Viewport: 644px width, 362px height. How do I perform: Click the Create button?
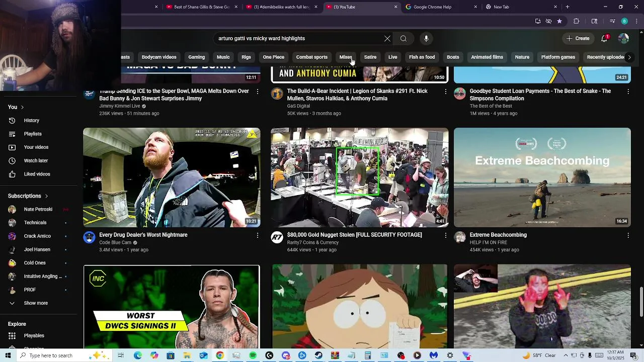click(578, 39)
